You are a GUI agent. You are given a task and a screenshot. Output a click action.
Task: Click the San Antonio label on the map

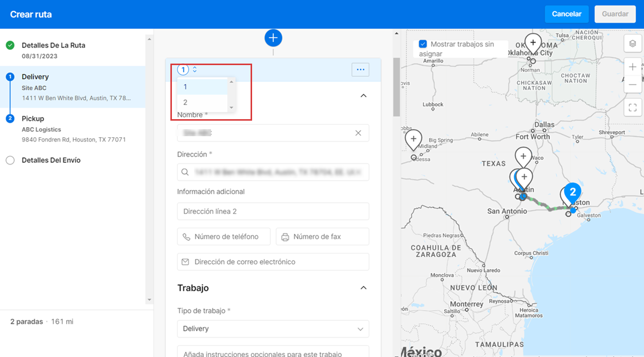507,211
